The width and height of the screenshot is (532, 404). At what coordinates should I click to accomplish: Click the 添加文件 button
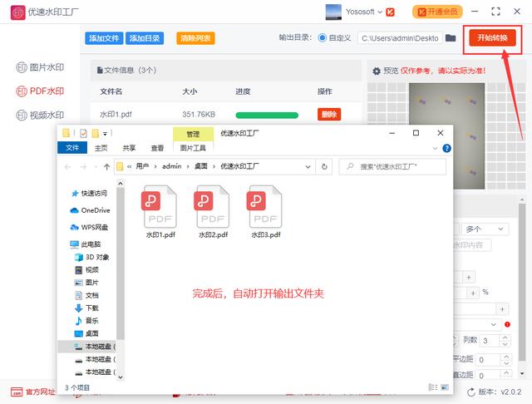coord(104,38)
